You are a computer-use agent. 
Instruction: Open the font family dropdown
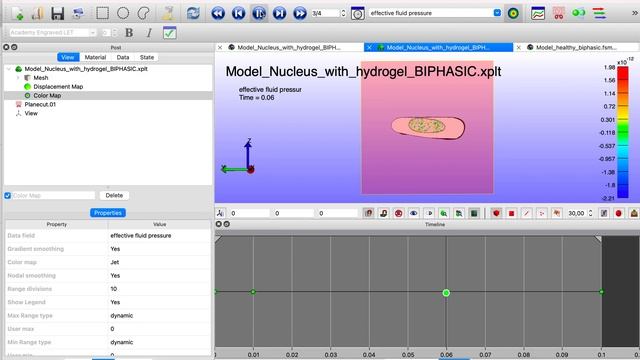52,32
